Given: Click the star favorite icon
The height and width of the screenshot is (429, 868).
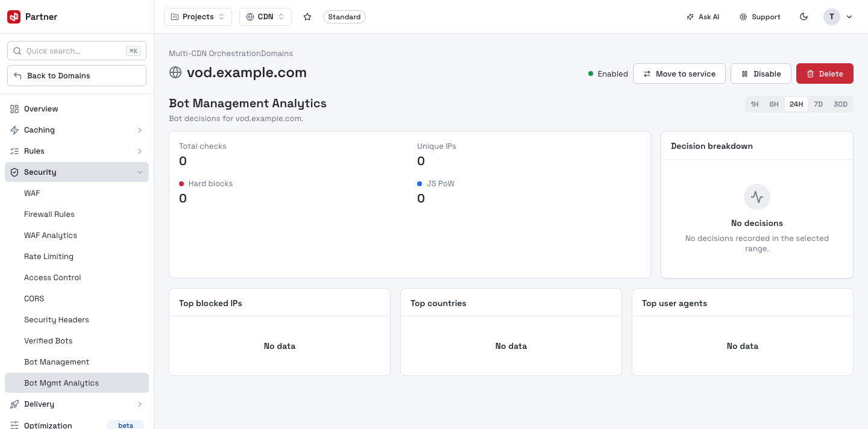Looking at the screenshot, I should [x=307, y=17].
